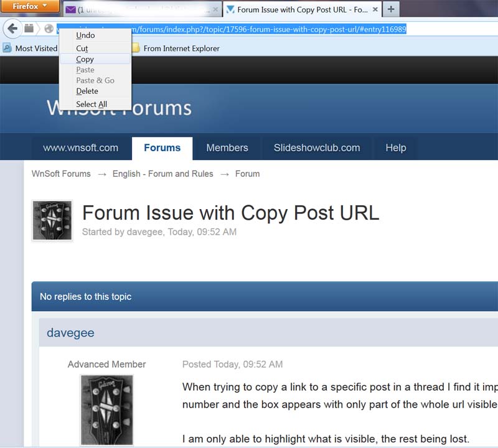Screen dimensions: 498x448
Task: Switch to the mail tab
Action: click(x=142, y=9)
